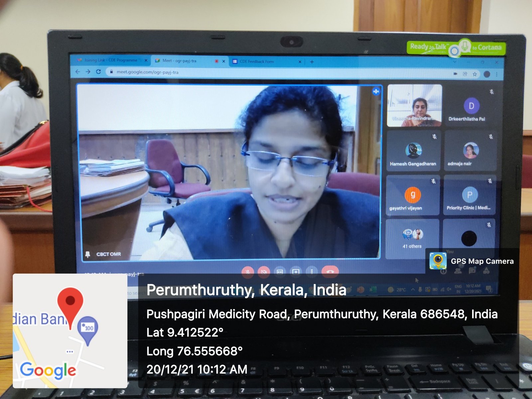Viewport: 532px width, 399px height.
Task: Switch to Joining Link - CDE Programme tab
Action: (x=110, y=60)
